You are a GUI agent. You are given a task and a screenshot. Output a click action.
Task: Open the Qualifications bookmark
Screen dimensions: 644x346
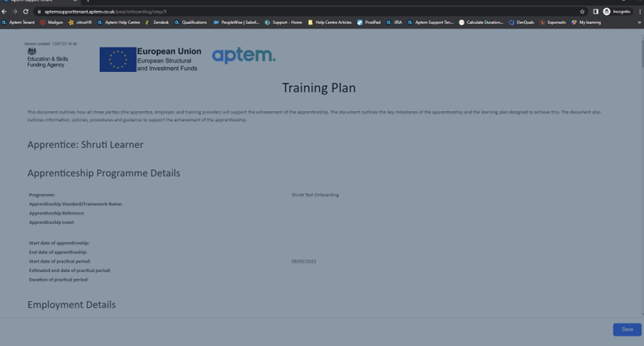[x=190, y=23]
